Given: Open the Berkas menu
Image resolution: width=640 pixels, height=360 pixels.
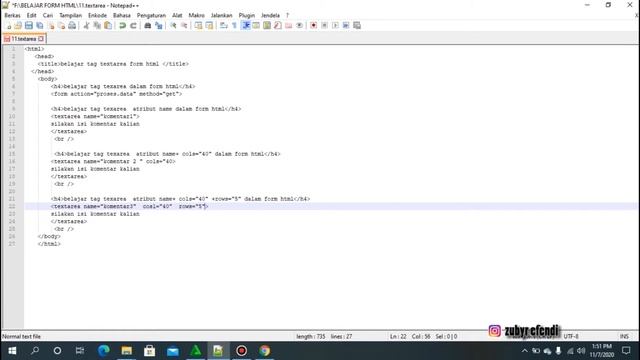Looking at the screenshot, I should tap(12, 15).
